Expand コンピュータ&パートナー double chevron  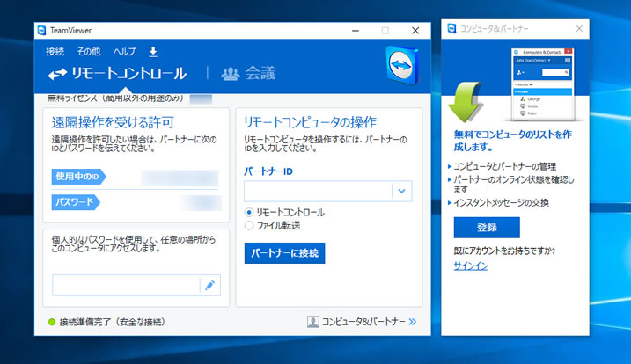click(x=412, y=322)
